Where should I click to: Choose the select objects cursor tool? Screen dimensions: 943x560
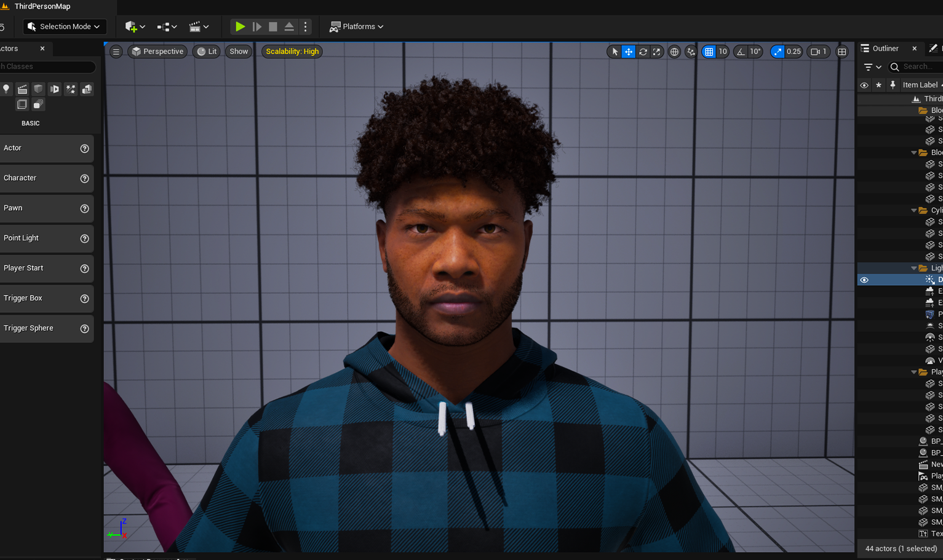pyautogui.click(x=615, y=52)
